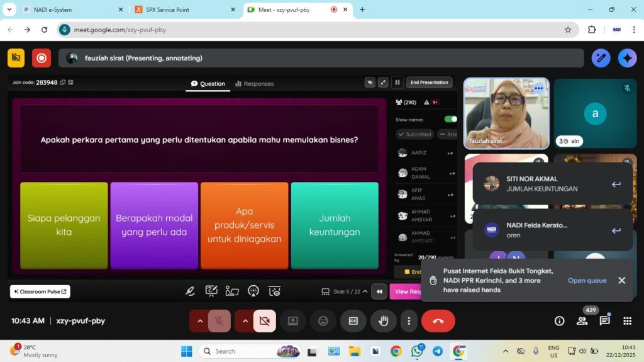Click the Gemini sparkle icon at top right
Image resolution: width=644 pixels, height=362 pixels.
pyautogui.click(x=627, y=58)
